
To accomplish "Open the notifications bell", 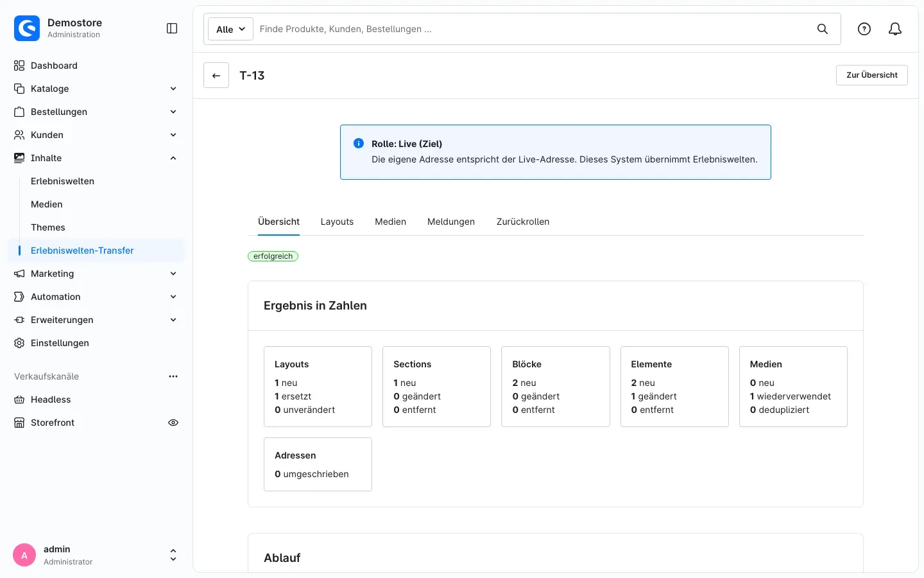I will pos(895,29).
